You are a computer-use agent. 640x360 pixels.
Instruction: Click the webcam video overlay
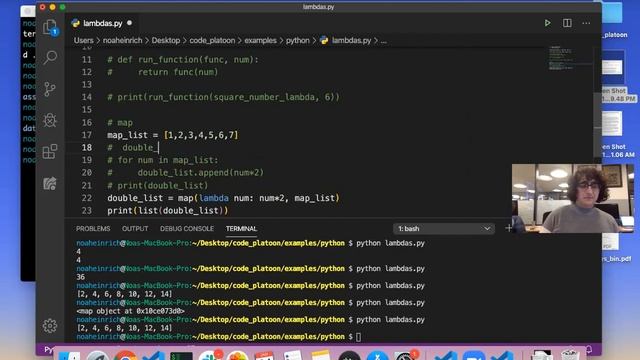click(x=573, y=198)
